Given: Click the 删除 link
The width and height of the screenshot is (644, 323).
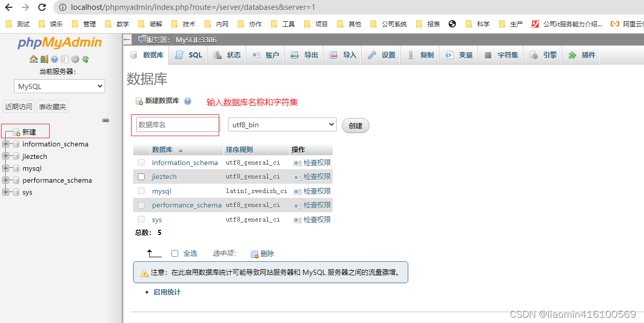Looking at the screenshot, I should (x=267, y=254).
